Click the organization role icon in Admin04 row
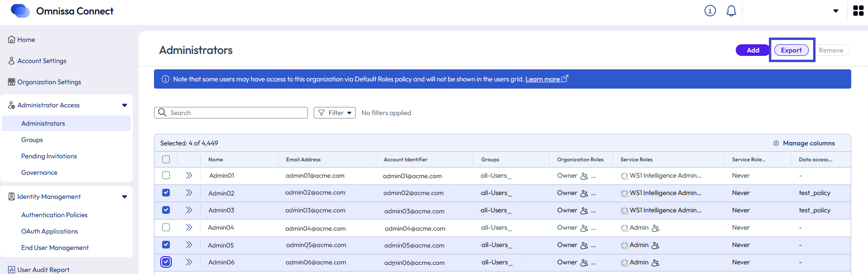Image resolution: width=868 pixels, height=274 pixels. (584, 228)
